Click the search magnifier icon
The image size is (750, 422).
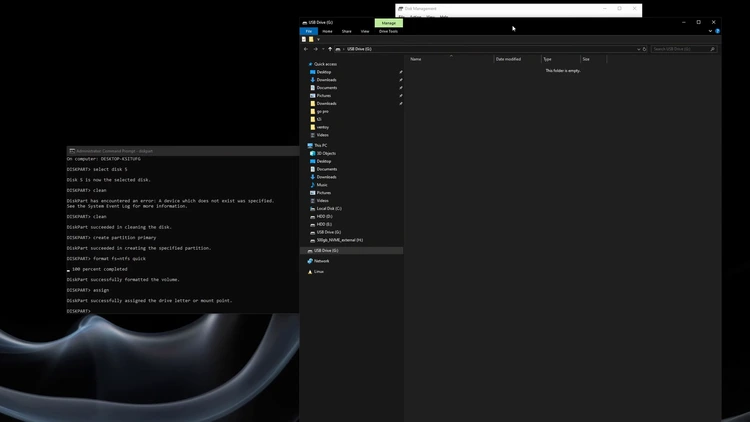click(x=712, y=49)
